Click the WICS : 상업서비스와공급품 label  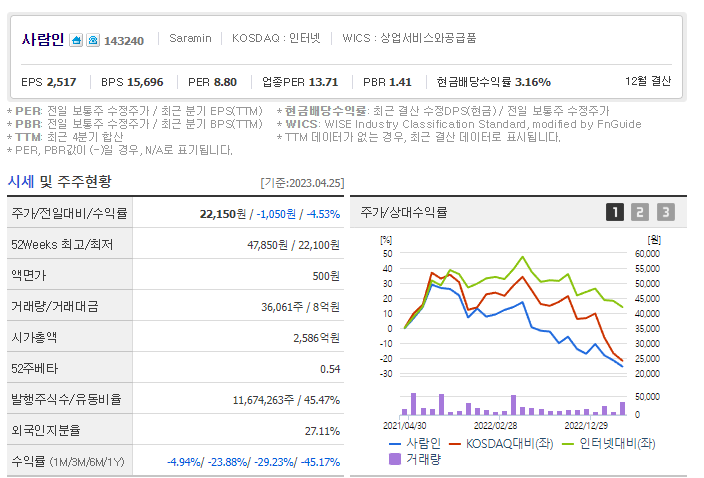click(409, 38)
